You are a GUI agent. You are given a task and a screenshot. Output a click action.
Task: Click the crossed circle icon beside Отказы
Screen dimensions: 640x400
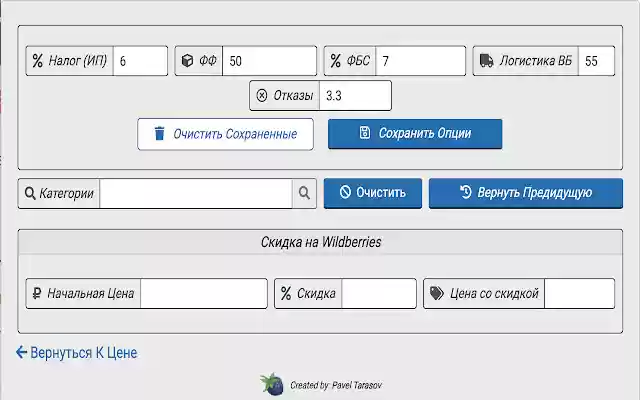[x=262, y=96]
